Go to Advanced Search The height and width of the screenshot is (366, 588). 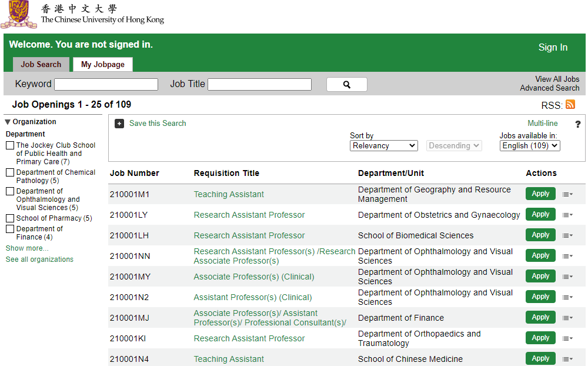coord(550,88)
